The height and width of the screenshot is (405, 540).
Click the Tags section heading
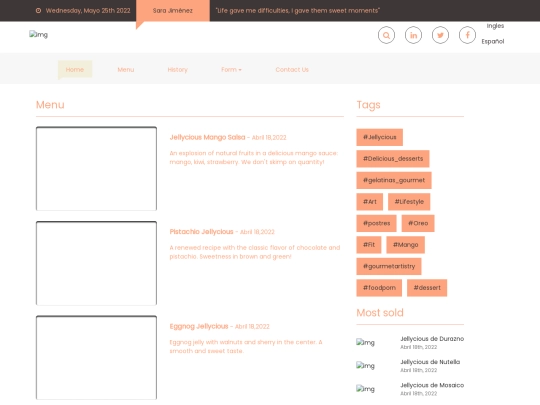pos(368,105)
